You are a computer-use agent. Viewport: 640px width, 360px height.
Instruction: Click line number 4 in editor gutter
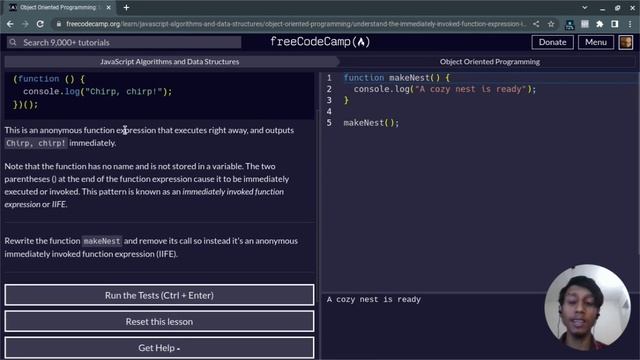(x=329, y=111)
